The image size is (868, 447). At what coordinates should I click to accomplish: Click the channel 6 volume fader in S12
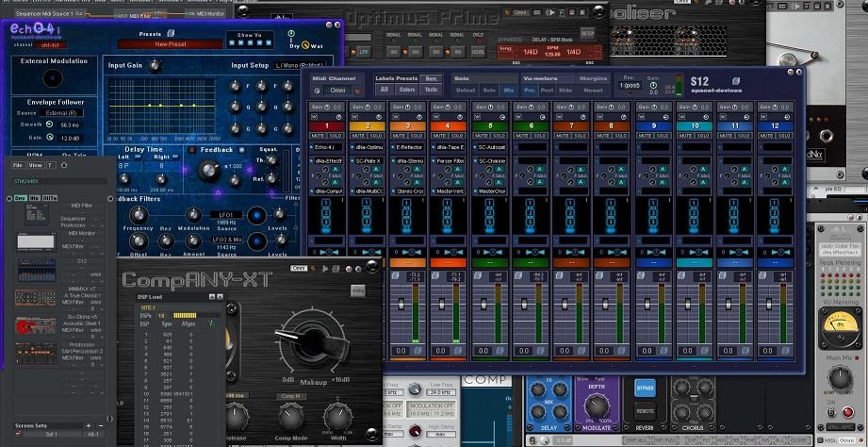click(524, 304)
